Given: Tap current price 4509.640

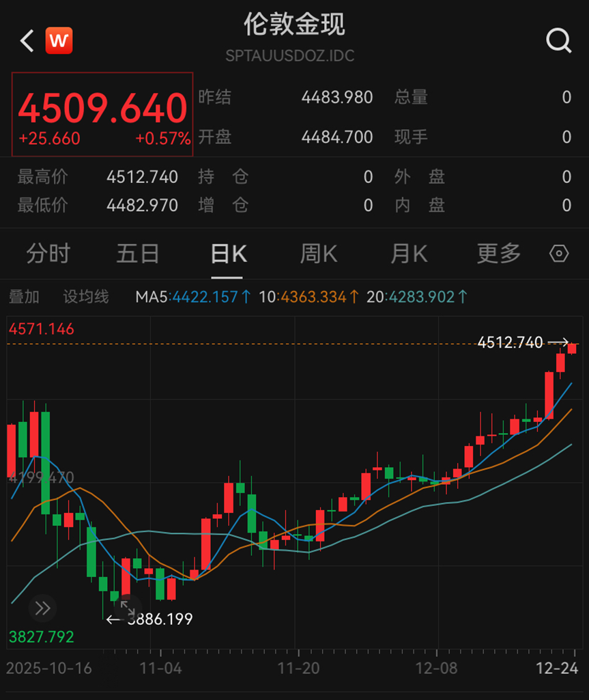Looking at the screenshot, I should click(x=102, y=108).
